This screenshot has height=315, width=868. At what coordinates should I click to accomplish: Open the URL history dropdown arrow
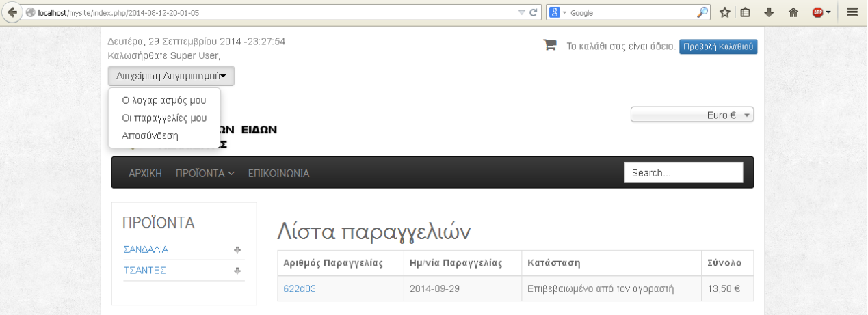click(522, 12)
